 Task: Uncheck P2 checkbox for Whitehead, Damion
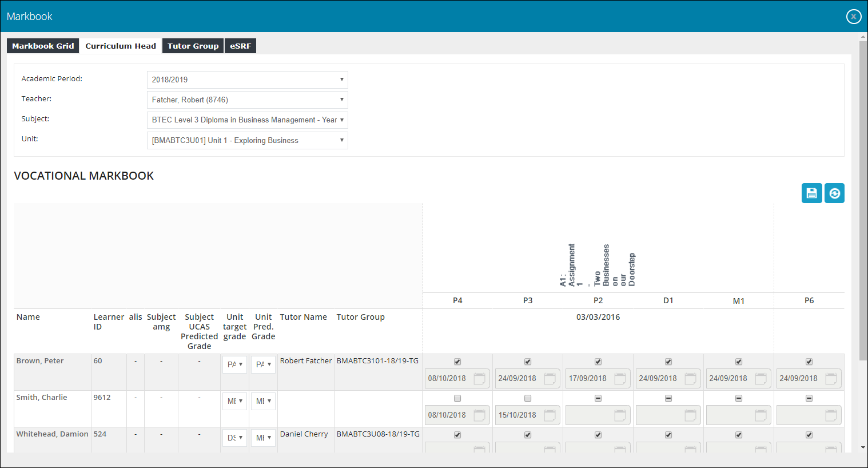click(598, 435)
